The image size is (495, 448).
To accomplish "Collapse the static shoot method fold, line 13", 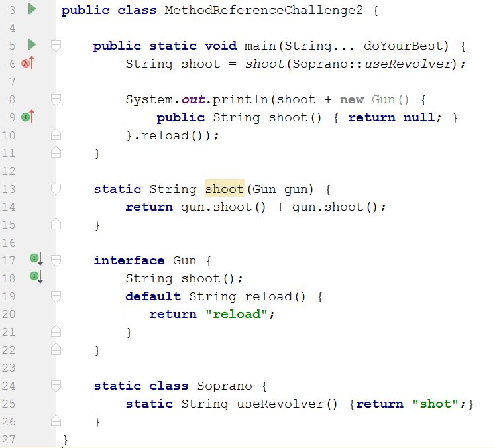I will 56,189.
